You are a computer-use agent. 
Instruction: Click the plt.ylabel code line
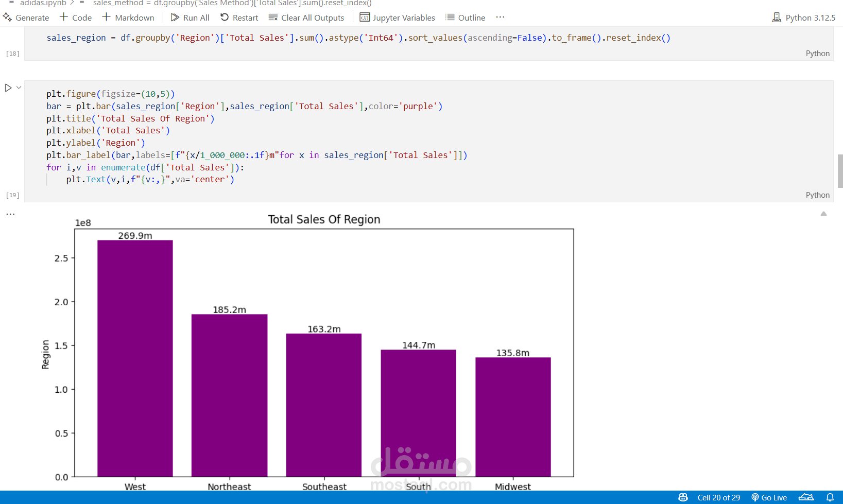coord(96,143)
